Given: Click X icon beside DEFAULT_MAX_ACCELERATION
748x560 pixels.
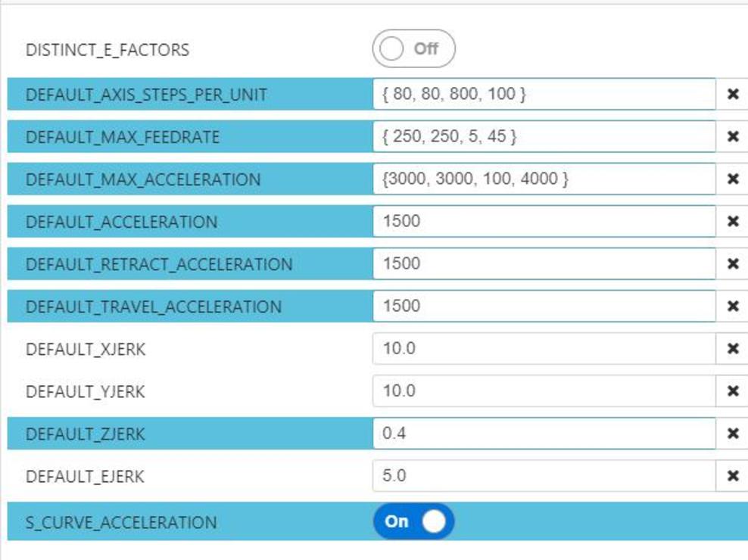Looking at the screenshot, I should pos(732,179).
